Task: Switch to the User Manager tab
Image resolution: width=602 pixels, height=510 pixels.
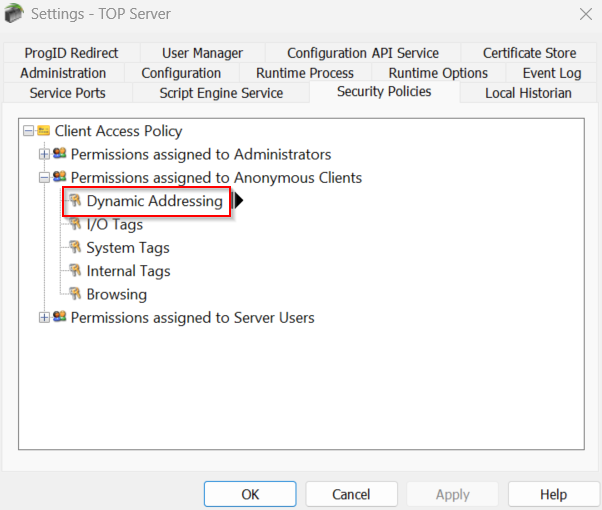Action: point(202,53)
